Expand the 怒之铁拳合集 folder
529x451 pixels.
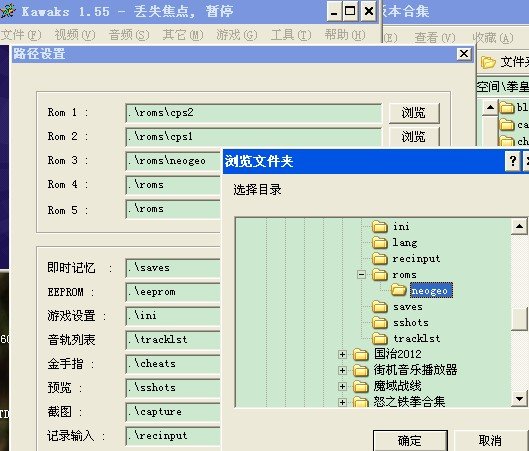coord(342,402)
